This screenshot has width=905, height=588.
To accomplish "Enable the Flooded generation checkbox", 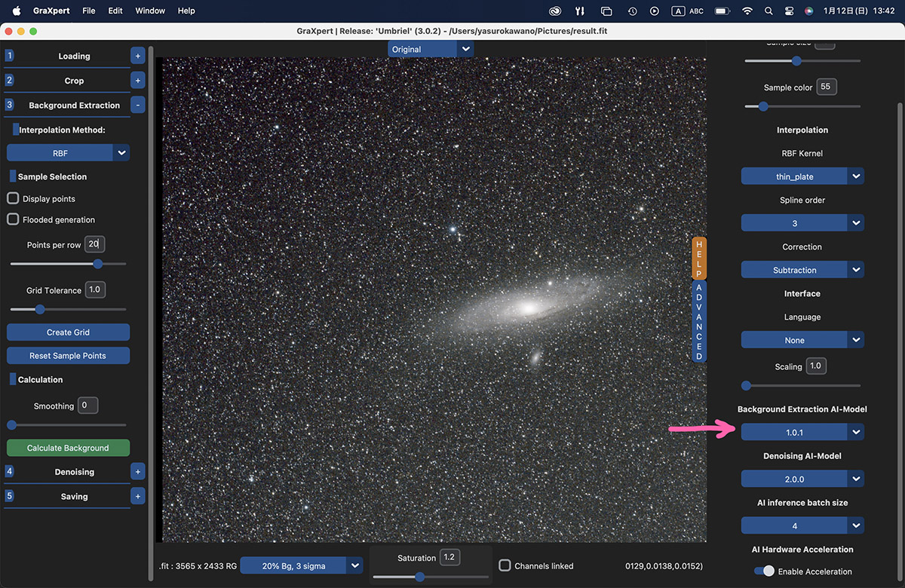I will [x=13, y=219].
